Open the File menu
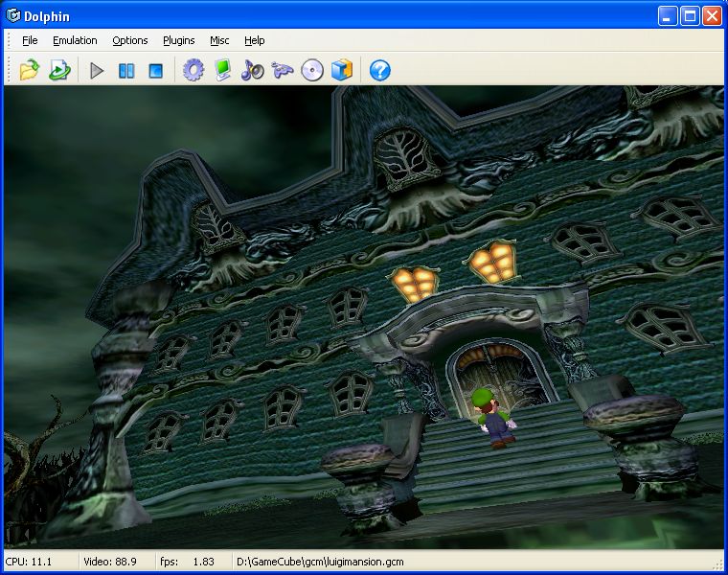Viewport: 728px width, 575px height. (30, 40)
